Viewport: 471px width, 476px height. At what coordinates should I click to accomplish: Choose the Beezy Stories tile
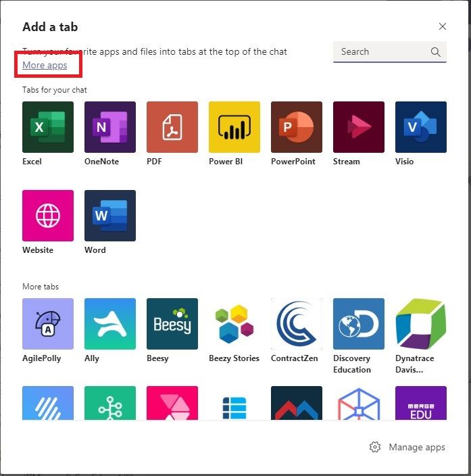234,324
